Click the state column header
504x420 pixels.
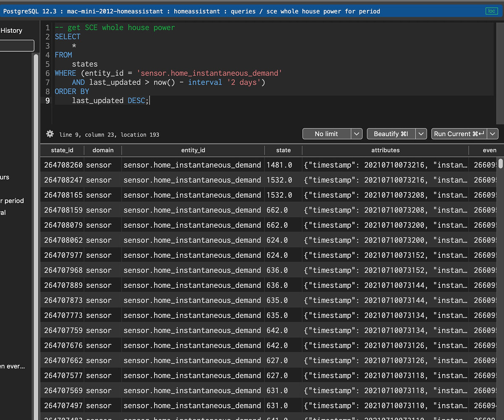click(x=283, y=150)
